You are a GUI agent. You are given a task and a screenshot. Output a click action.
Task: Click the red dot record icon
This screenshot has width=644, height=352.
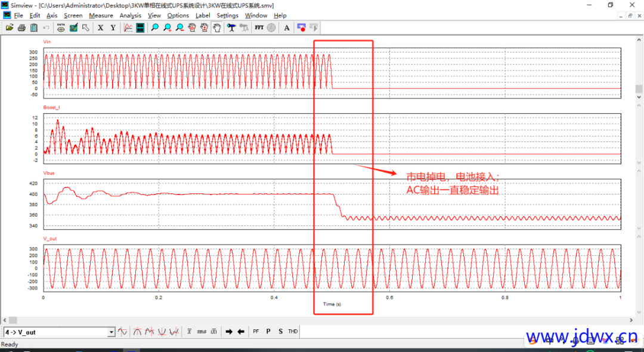coord(302,27)
